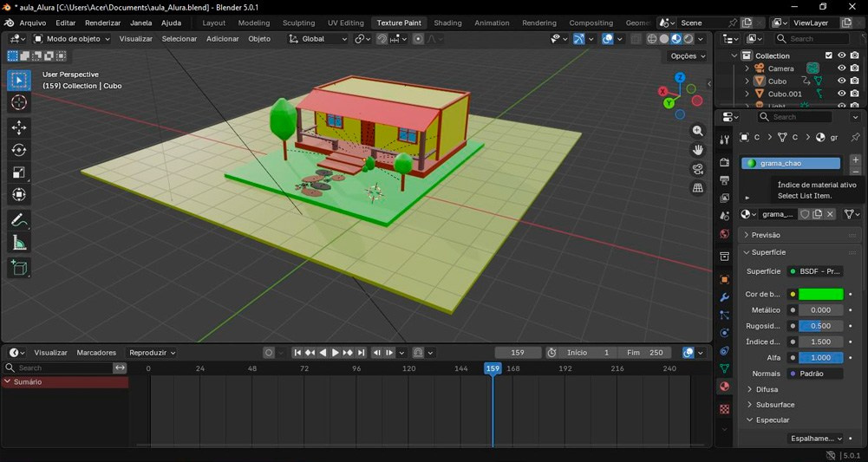The width and height of the screenshot is (868, 462).
Task: Open the Adicionar menu in viewport
Action: pyautogui.click(x=223, y=39)
